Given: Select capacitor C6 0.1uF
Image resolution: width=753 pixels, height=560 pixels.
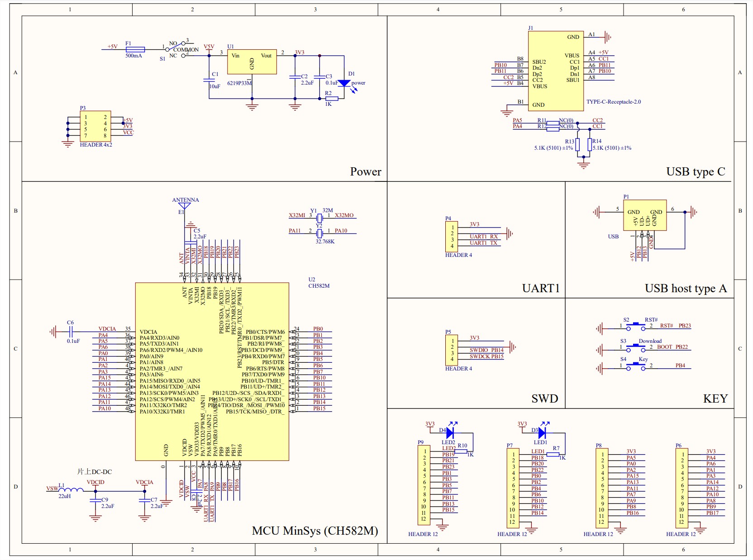Looking at the screenshot, I should pyautogui.click(x=70, y=332).
